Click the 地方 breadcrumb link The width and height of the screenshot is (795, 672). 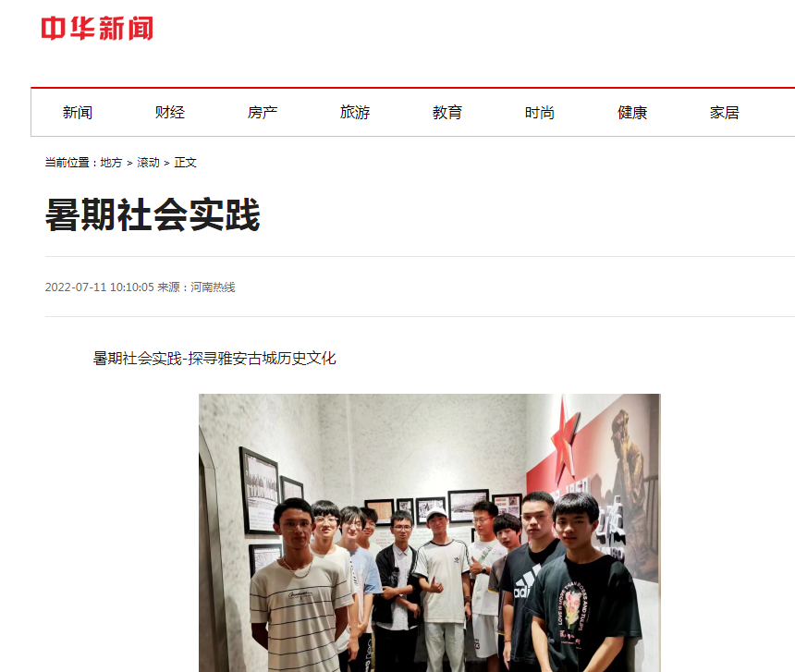click(111, 163)
